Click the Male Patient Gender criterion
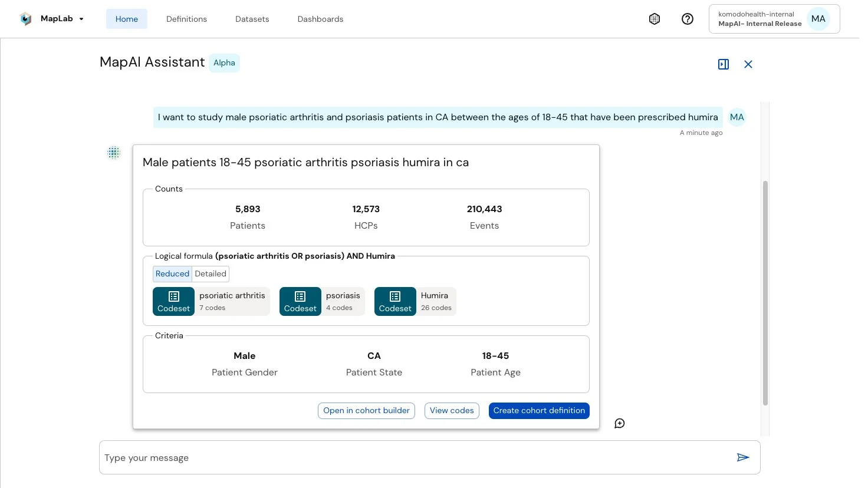The height and width of the screenshot is (488, 868). [245, 364]
